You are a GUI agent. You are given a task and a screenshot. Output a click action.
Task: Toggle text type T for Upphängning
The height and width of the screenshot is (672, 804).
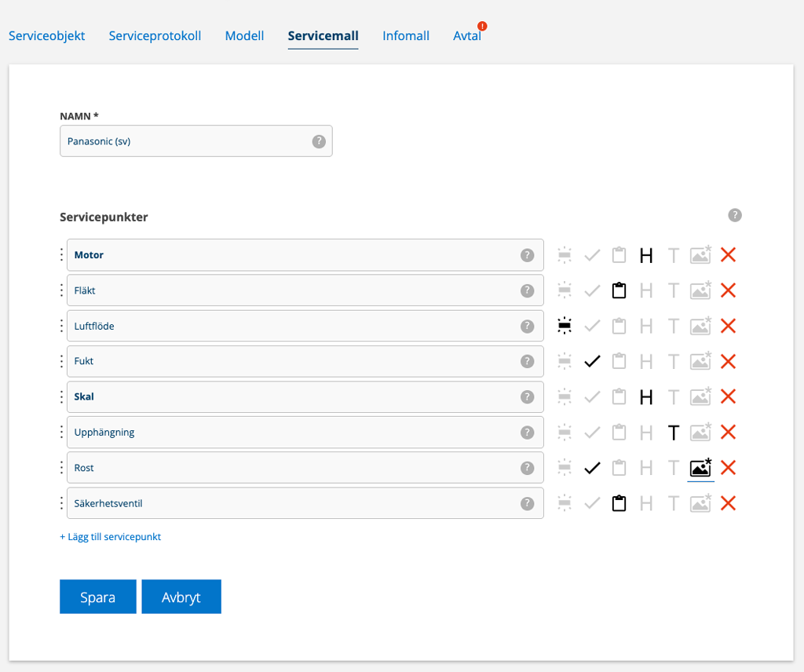pos(674,433)
